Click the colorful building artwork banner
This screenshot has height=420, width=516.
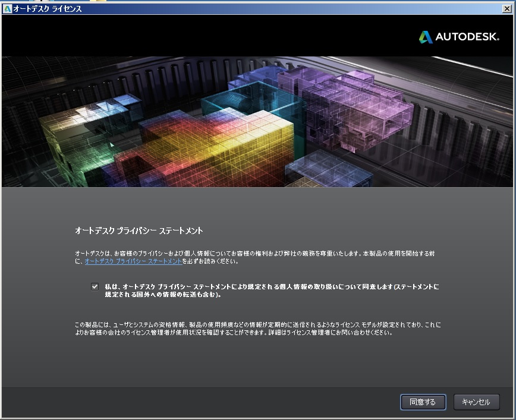[x=257, y=122]
